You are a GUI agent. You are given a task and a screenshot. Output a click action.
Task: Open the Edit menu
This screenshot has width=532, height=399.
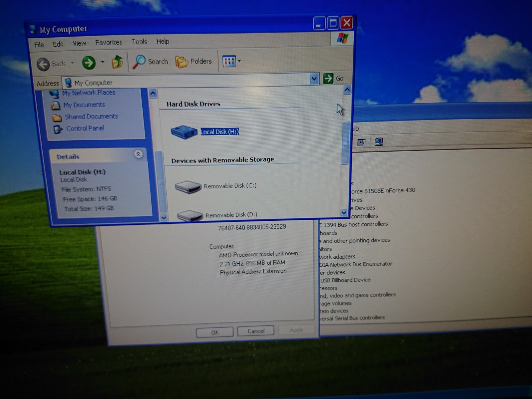(x=58, y=44)
